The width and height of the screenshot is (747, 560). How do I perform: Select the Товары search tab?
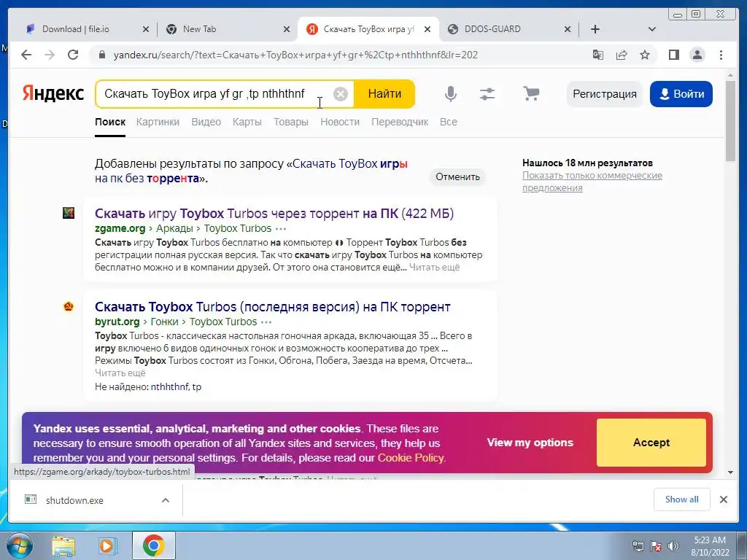click(x=290, y=122)
